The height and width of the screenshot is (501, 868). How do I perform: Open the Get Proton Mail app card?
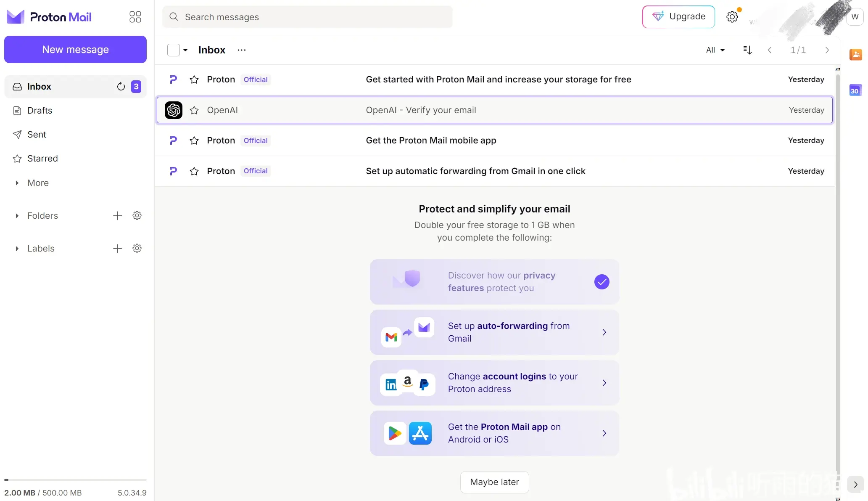pos(494,433)
